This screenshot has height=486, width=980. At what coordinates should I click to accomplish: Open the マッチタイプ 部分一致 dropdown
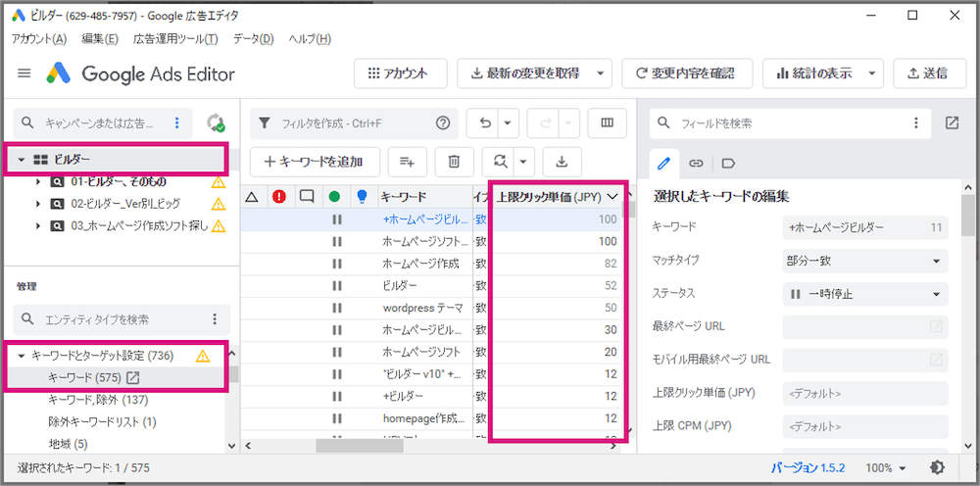[x=865, y=261]
